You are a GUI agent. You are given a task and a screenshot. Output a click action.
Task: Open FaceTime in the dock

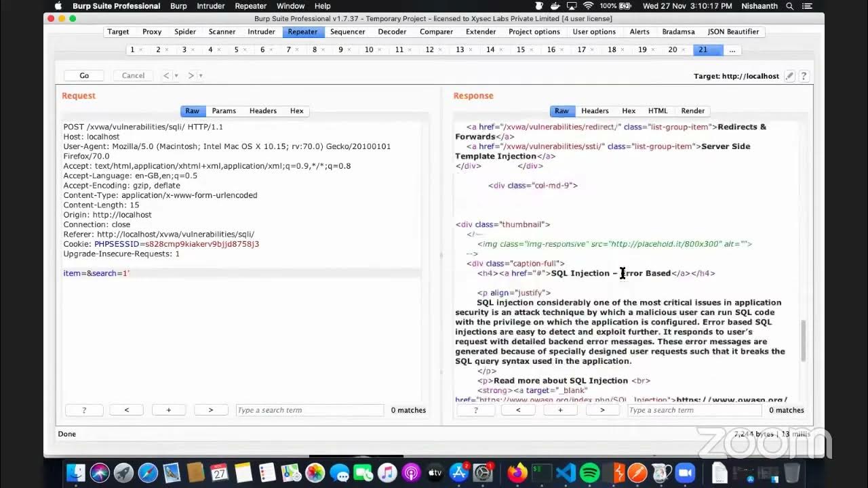pyautogui.click(x=363, y=472)
